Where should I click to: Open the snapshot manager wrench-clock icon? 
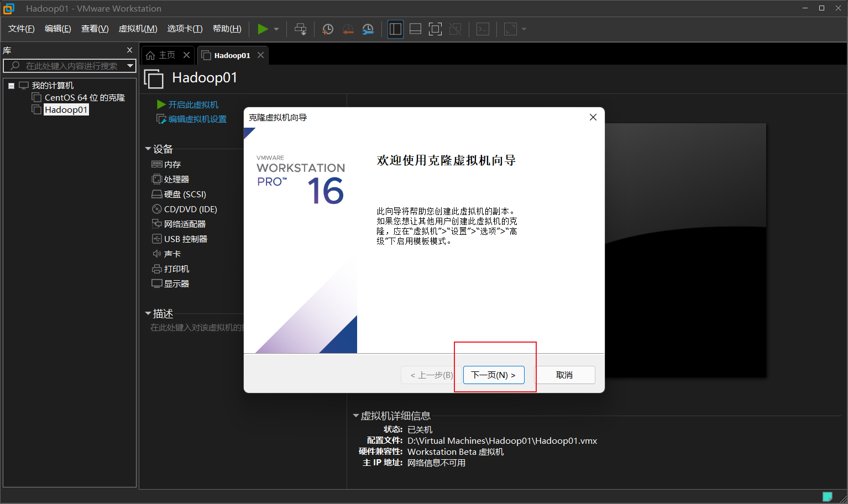pyautogui.click(x=368, y=29)
